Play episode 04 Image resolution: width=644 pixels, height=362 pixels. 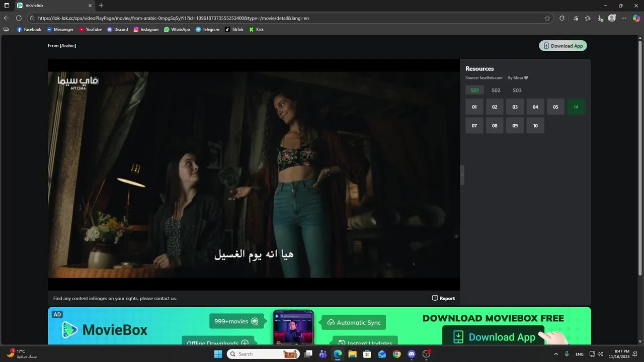535,107
